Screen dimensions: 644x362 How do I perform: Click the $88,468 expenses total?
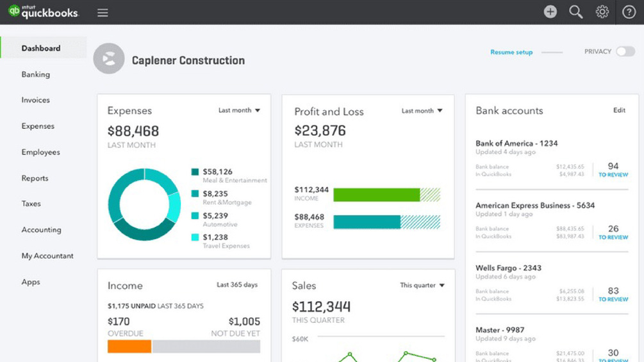[133, 131]
